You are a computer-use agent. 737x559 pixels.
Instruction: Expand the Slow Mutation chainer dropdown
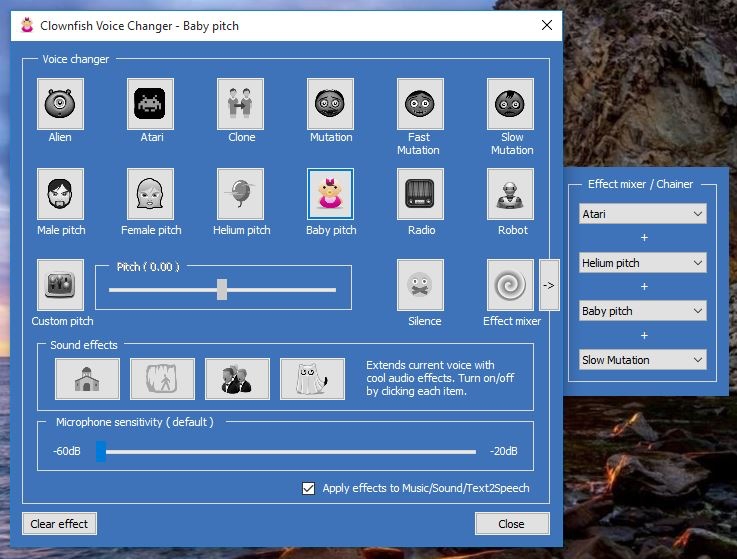(x=643, y=360)
